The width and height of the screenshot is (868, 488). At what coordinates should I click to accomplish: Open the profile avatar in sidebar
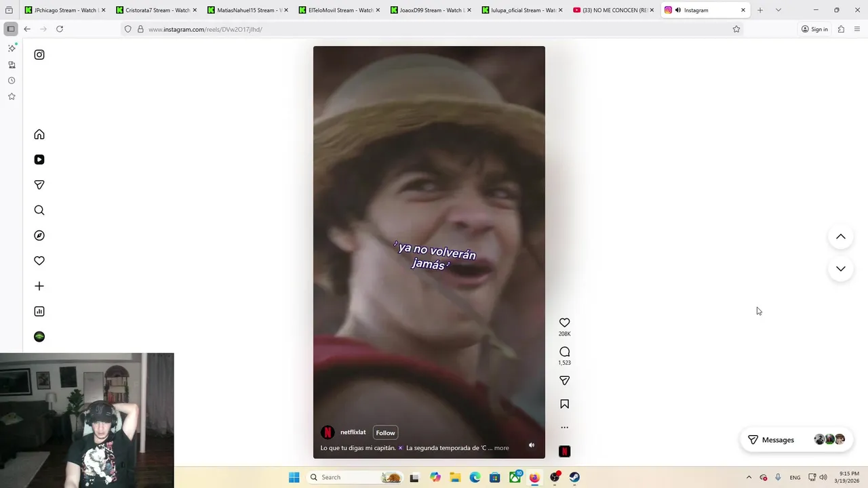(x=39, y=337)
